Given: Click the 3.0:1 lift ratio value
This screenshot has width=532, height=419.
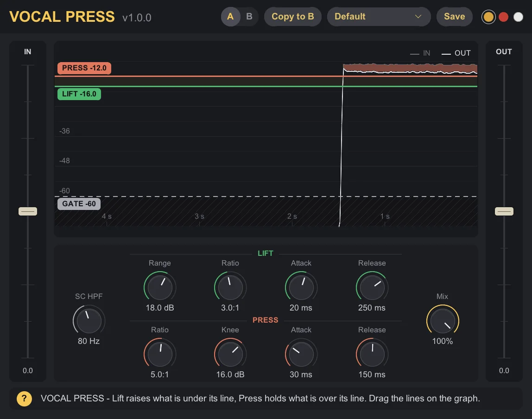Looking at the screenshot, I should (x=230, y=308).
